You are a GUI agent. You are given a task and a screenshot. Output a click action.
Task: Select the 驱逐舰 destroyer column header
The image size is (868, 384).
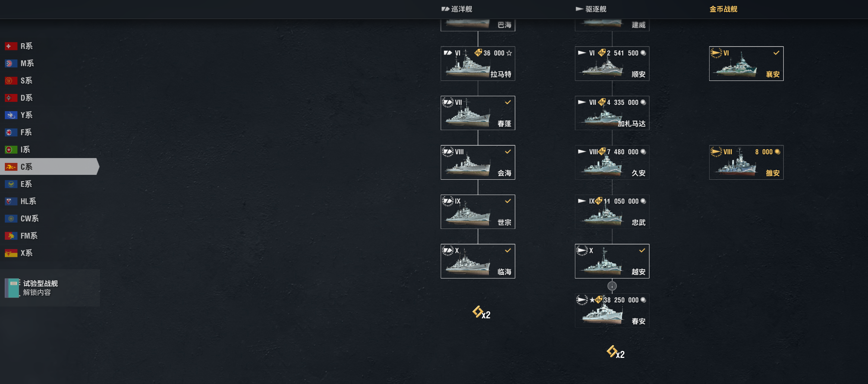tap(591, 9)
